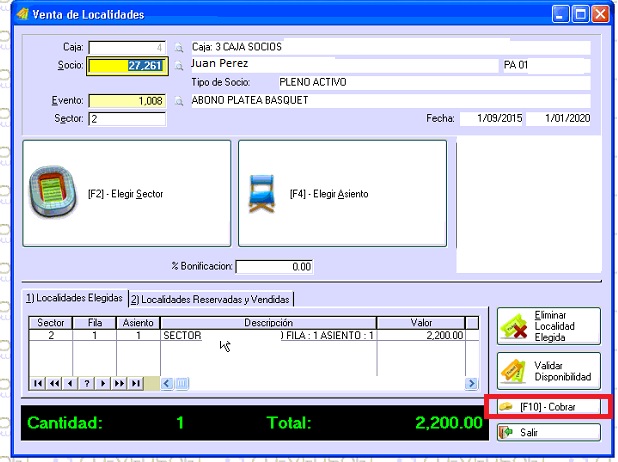Click the magnifier icon next to Socio field
Image resolution: width=618 pixels, height=462 pixels.
click(180, 66)
